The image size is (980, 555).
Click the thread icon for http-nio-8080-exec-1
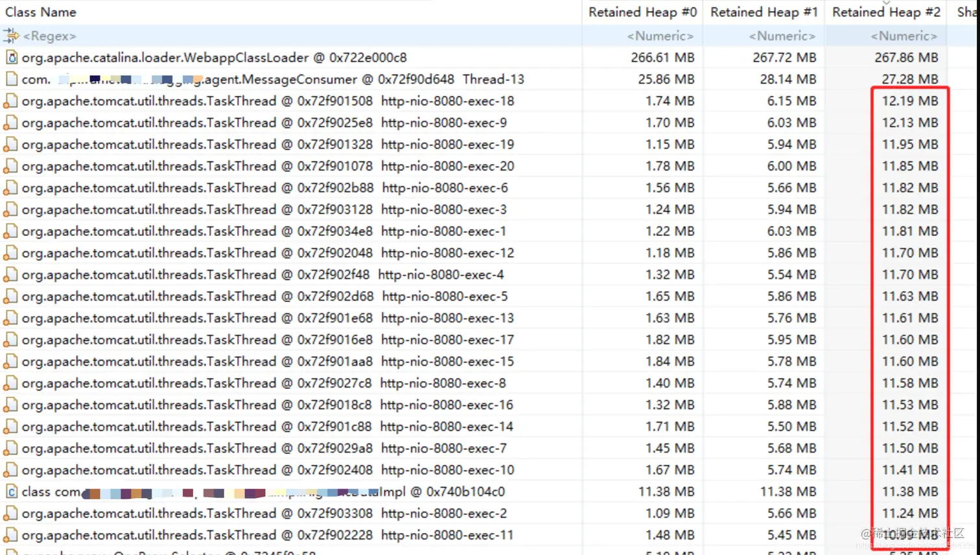pyautogui.click(x=10, y=231)
